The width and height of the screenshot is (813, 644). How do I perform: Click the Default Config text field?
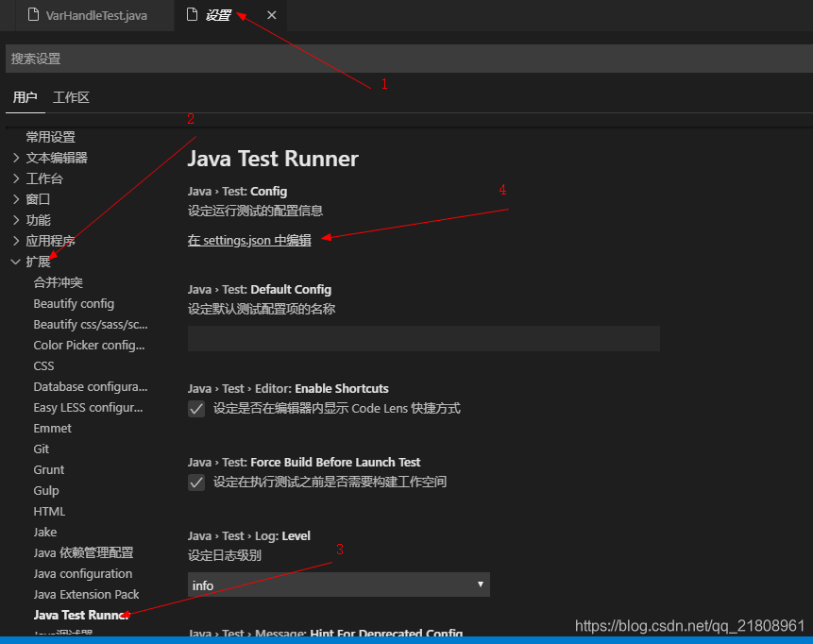click(424, 339)
